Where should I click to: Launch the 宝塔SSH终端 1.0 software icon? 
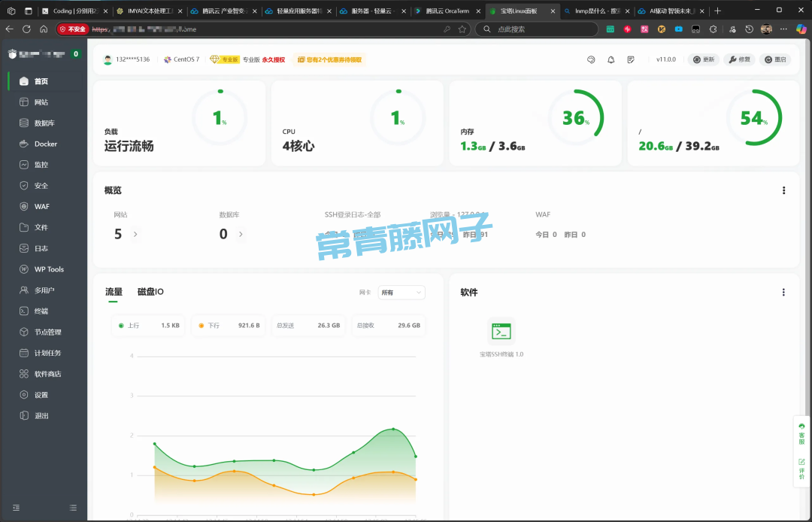(x=501, y=331)
